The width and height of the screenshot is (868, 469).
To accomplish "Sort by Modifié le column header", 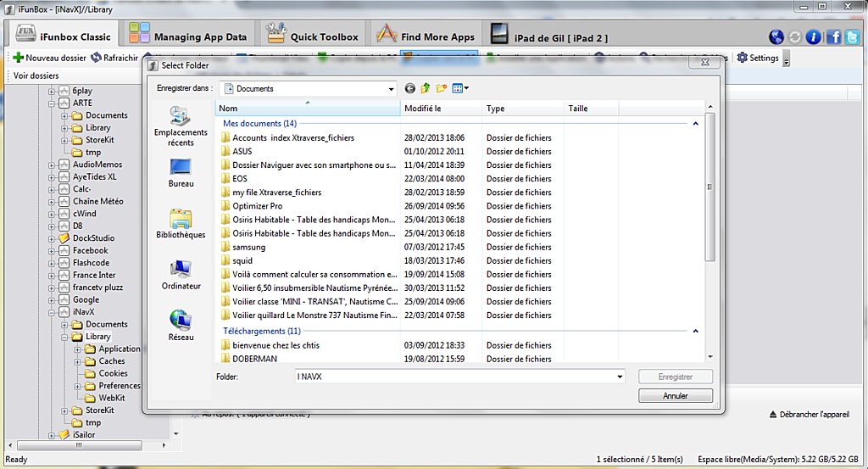I will click(x=441, y=109).
